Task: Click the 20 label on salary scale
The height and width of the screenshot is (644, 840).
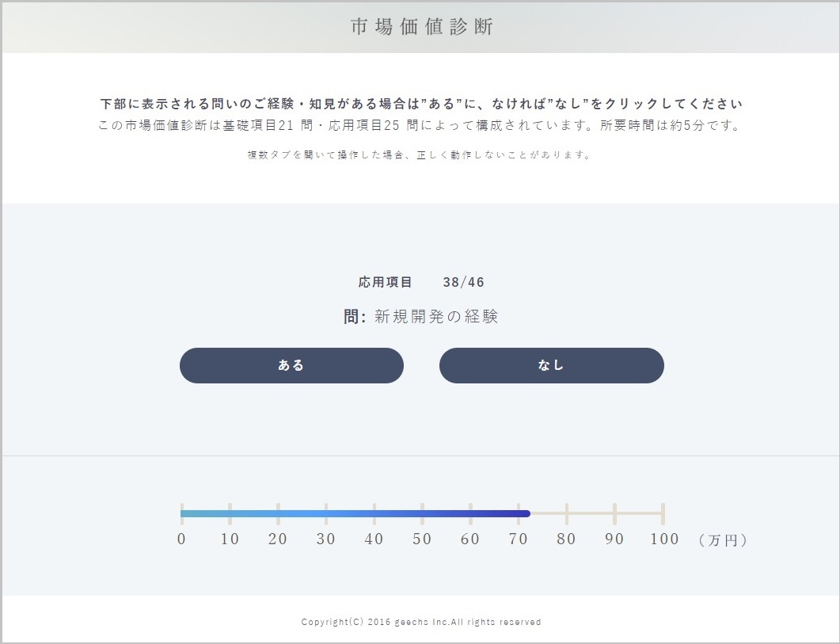Action: [278, 539]
